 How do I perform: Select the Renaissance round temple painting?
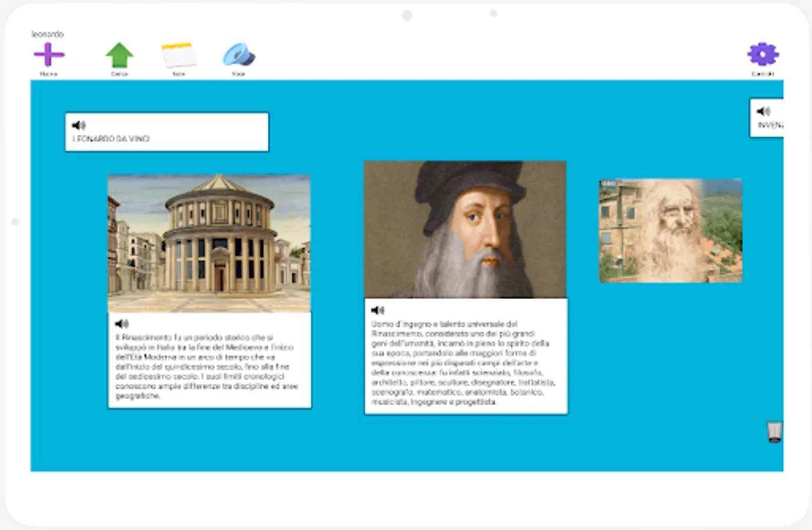tap(209, 243)
